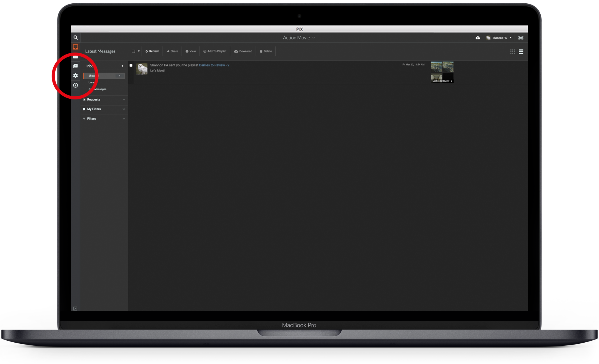The image size is (599, 364).
Task: Open the search magnifier icon
Action: (76, 38)
